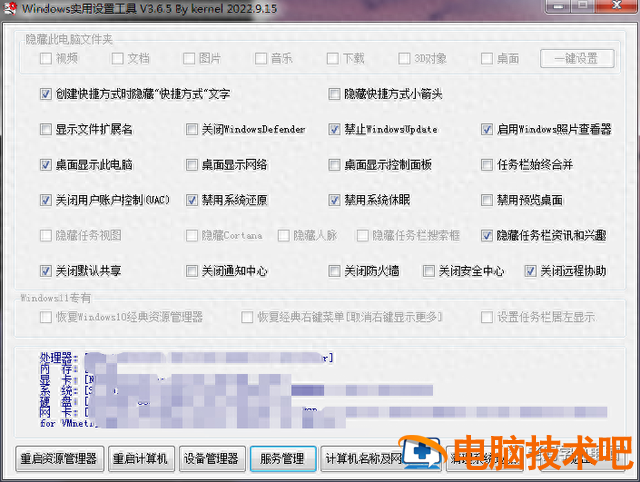Enable 隐藏快捷方式小箭头 option
The width and height of the screenshot is (640, 482).
tap(334, 94)
